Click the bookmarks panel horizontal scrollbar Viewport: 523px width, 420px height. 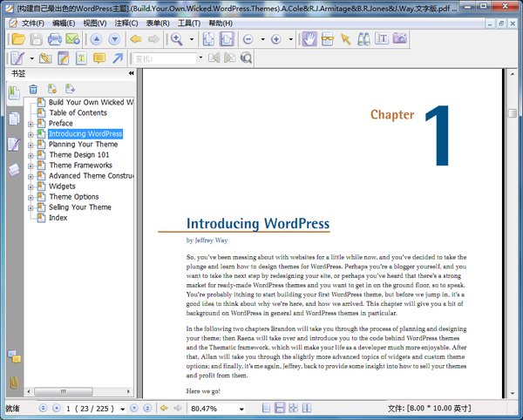[x=64, y=391]
